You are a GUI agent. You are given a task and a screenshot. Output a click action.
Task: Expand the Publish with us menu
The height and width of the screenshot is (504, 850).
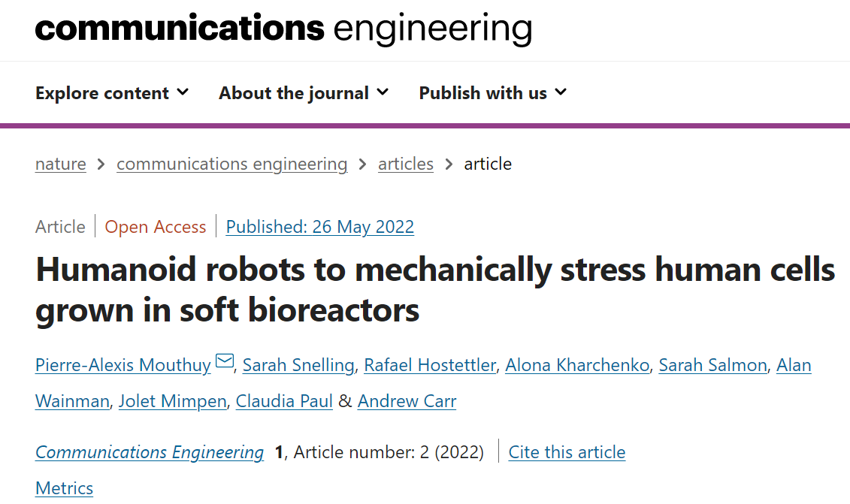pyautogui.click(x=493, y=93)
